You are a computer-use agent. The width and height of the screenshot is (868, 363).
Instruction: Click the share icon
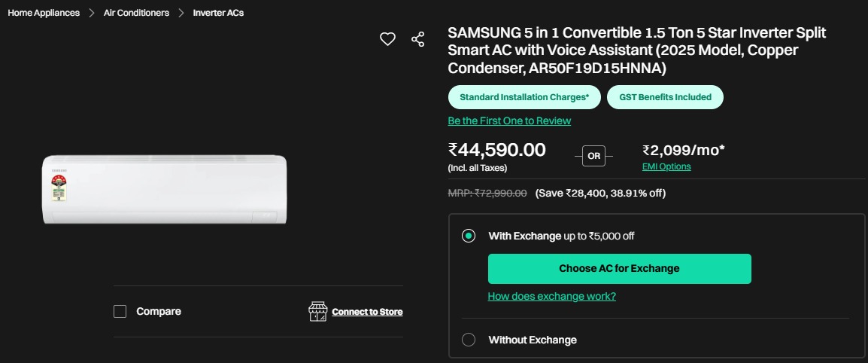(x=418, y=39)
